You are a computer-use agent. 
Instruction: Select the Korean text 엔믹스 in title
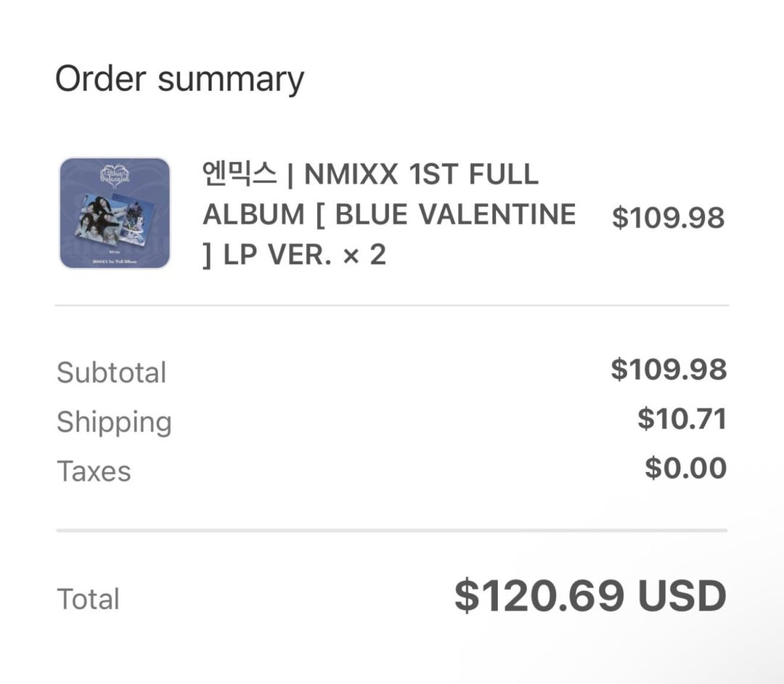[x=240, y=174]
